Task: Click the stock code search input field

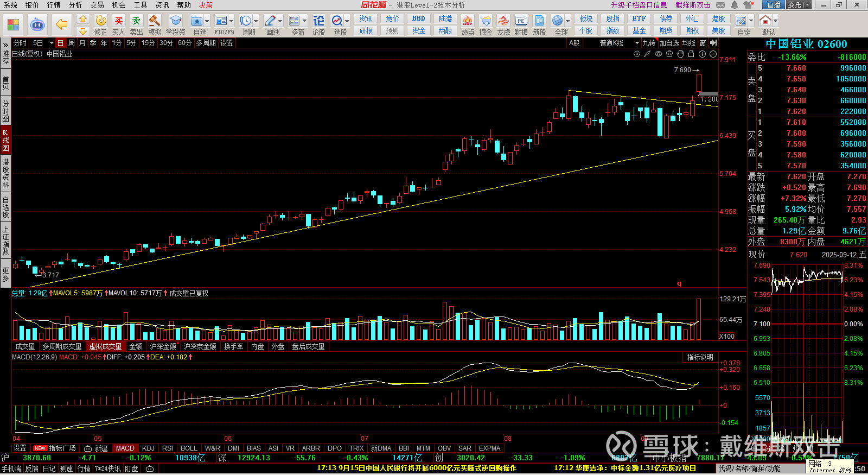Action: (x=759, y=468)
